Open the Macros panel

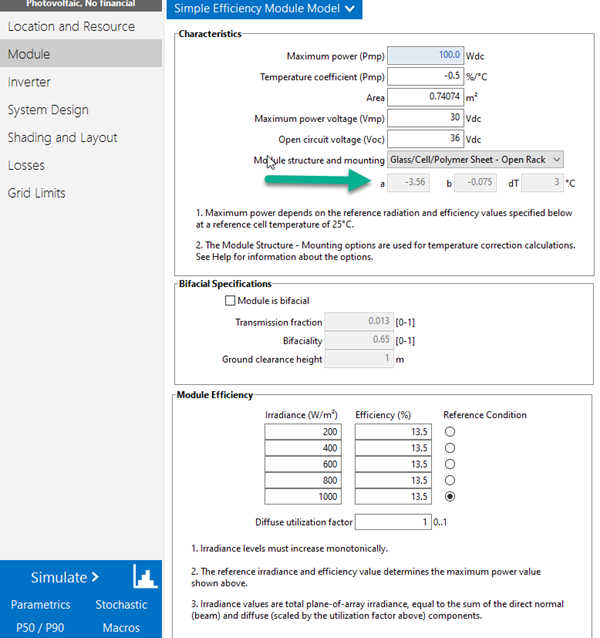click(x=121, y=627)
